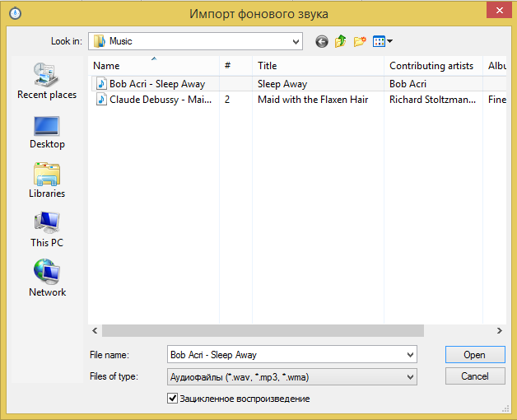Open the view menu dropdown arrow

pyautogui.click(x=389, y=41)
